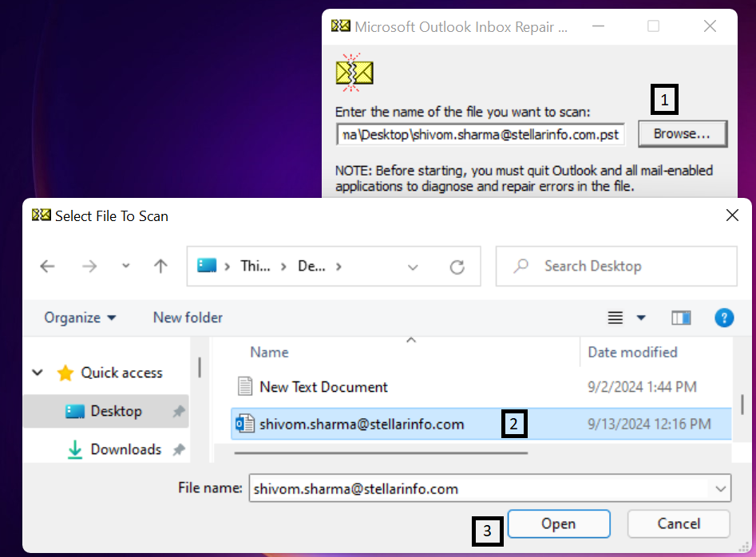756x557 pixels.
Task: Open the Organize menu
Action: [80, 318]
